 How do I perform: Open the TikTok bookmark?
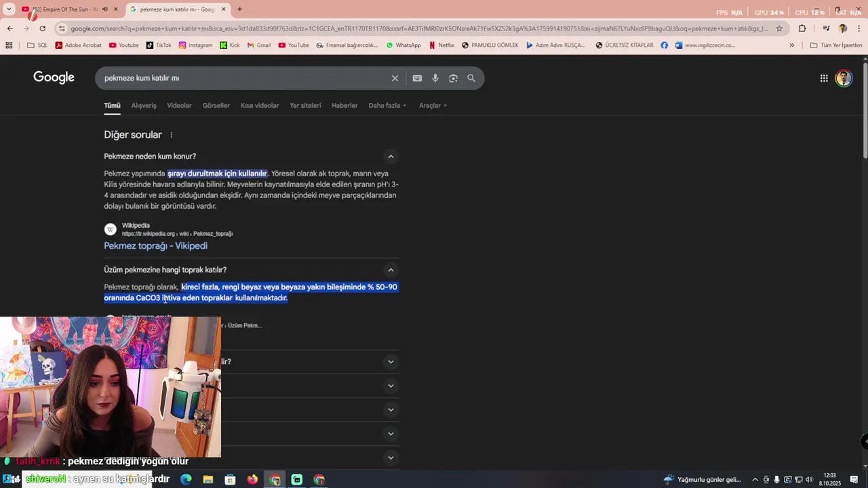point(159,45)
